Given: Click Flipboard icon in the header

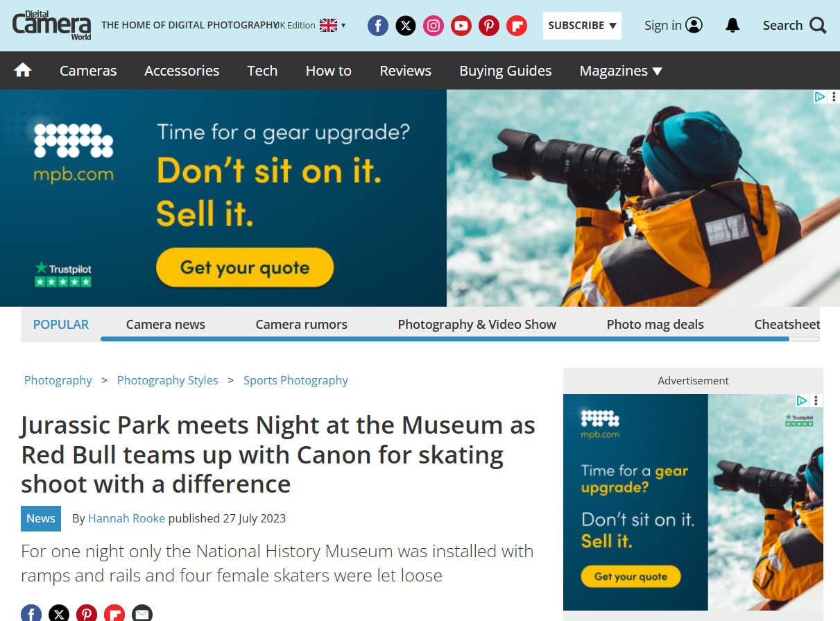Looking at the screenshot, I should pos(516,26).
